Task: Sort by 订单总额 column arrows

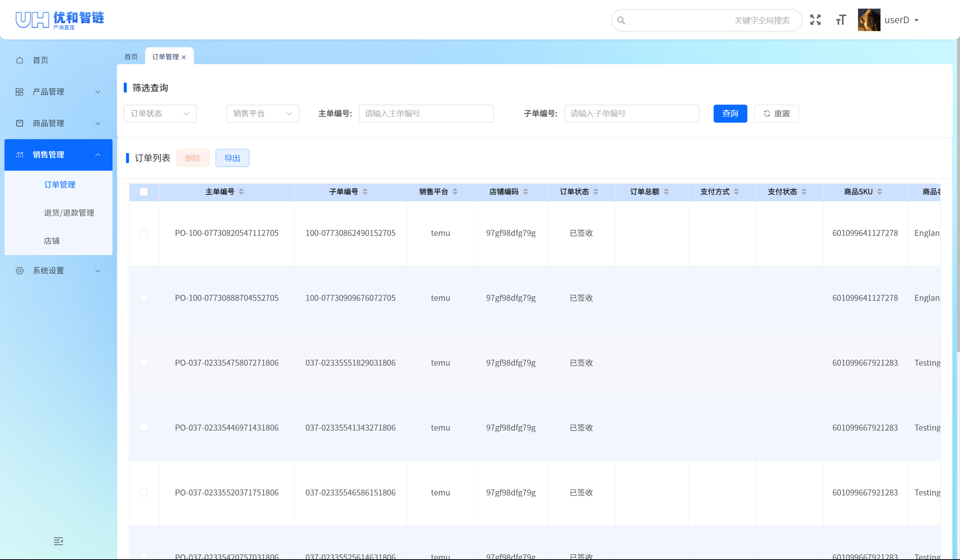Action: point(666,192)
